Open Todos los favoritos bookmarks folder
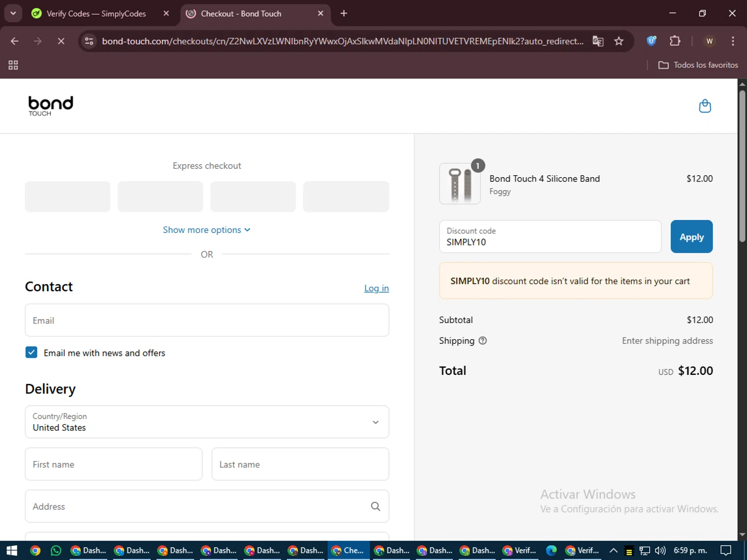 698,65
